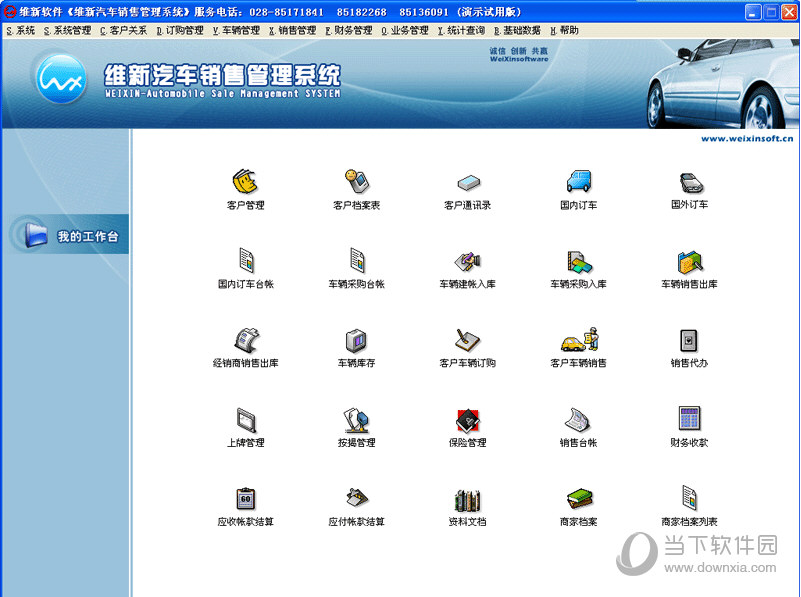Open the Y.统计查询 menu
Viewport: 801px width, 597px height.
(x=461, y=31)
